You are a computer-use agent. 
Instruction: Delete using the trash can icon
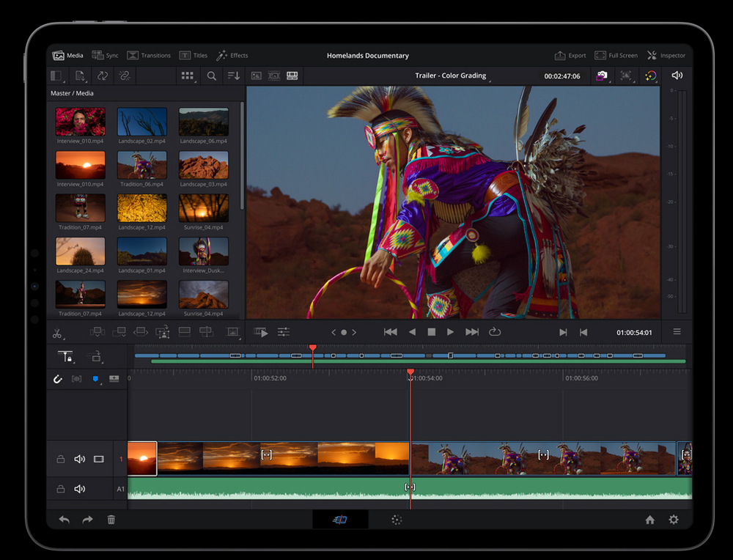[x=111, y=520]
